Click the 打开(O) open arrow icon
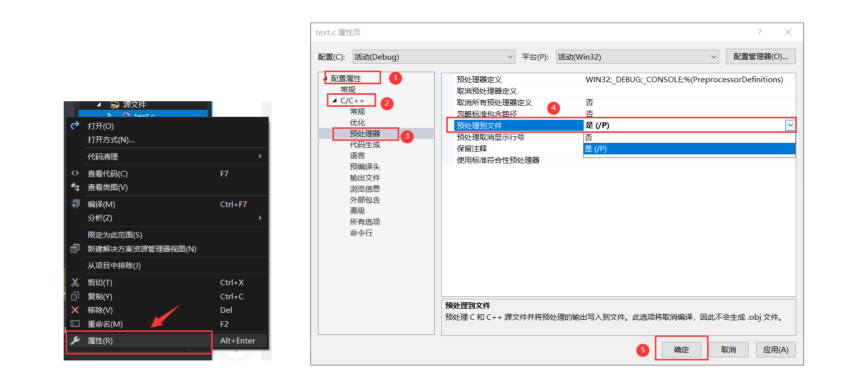This screenshot has height=392, width=868. coord(75,125)
